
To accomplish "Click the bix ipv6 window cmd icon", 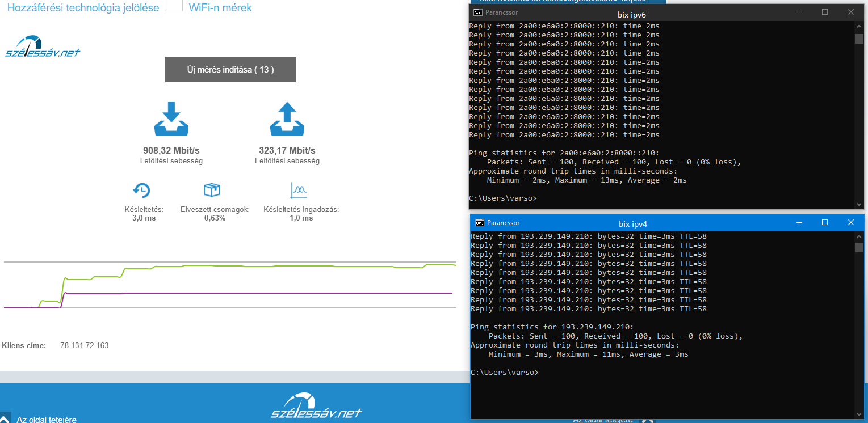I will click(478, 12).
